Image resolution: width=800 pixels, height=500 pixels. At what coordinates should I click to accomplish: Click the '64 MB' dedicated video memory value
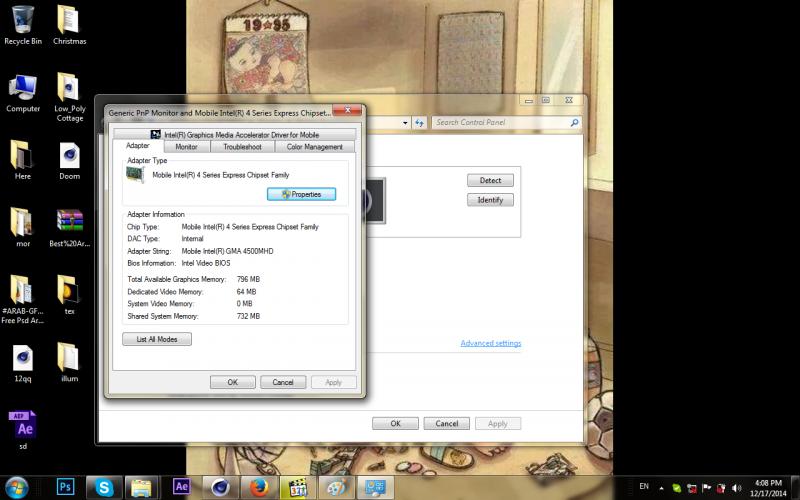pyautogui.click(x=246, y=292)
